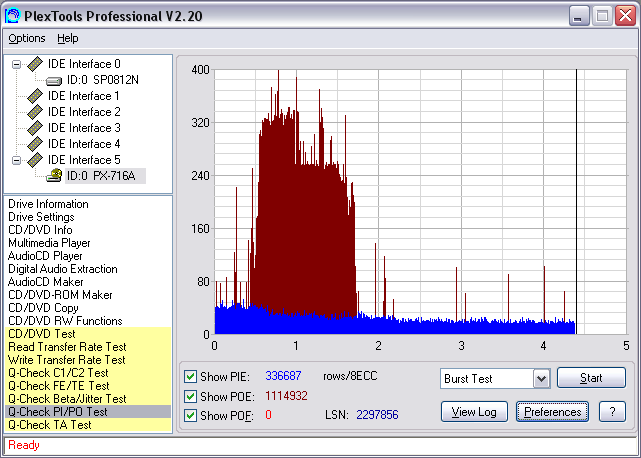
Task: Open Digital Audio Extraction function
Action: click(x=63, y=269)
